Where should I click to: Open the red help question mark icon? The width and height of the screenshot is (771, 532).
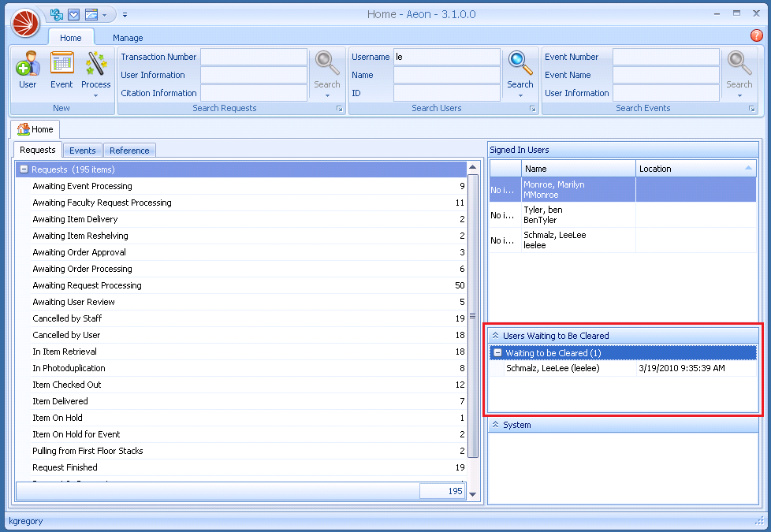(756, 35)
